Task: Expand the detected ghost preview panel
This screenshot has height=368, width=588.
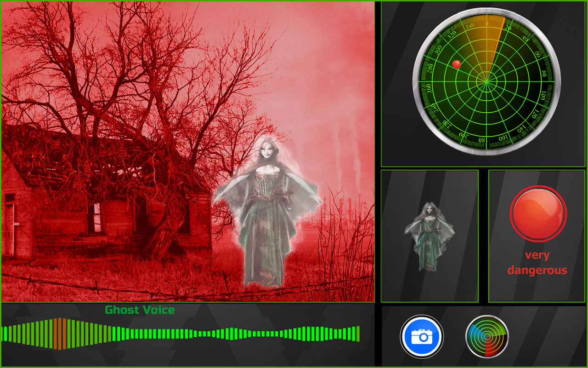Action: click(x=430, y=236)
